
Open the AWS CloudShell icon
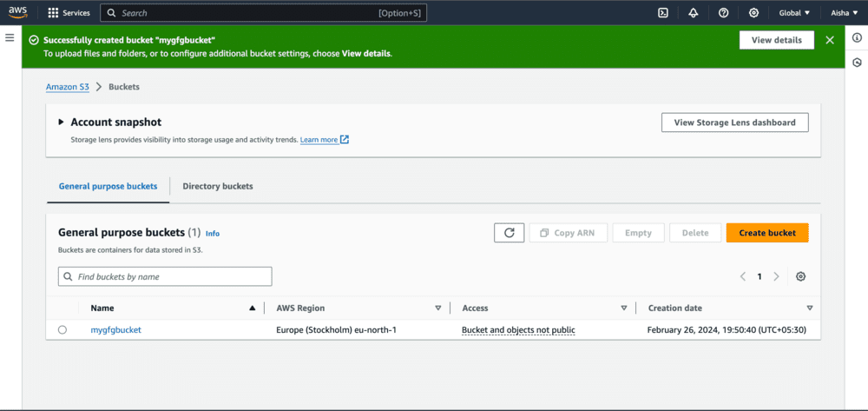pos(662,13)
